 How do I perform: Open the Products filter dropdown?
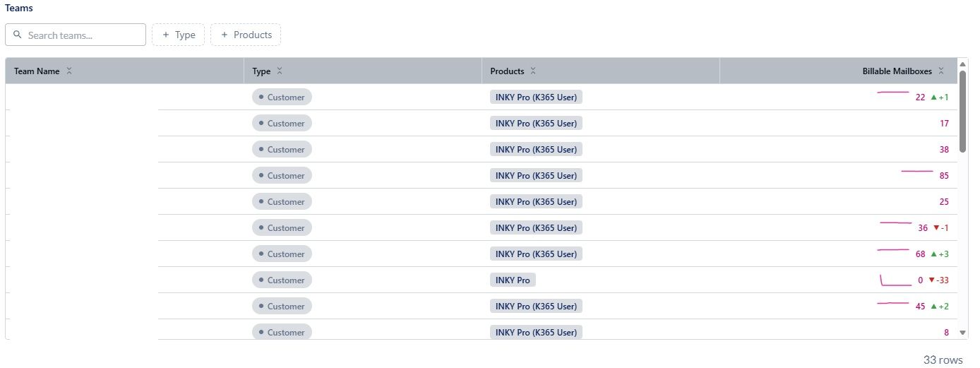click(246, 35)
